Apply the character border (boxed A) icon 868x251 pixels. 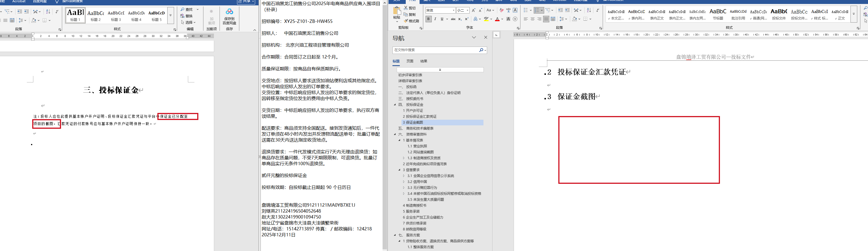click(515, 10)
